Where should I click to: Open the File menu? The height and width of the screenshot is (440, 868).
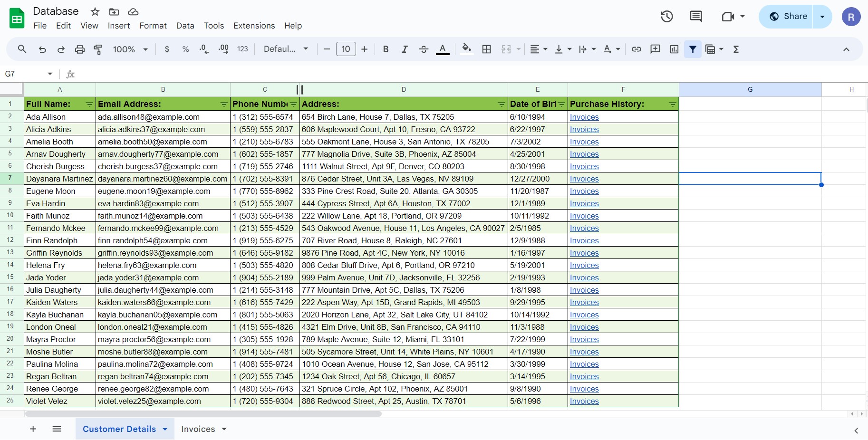(x=40, y=26)
